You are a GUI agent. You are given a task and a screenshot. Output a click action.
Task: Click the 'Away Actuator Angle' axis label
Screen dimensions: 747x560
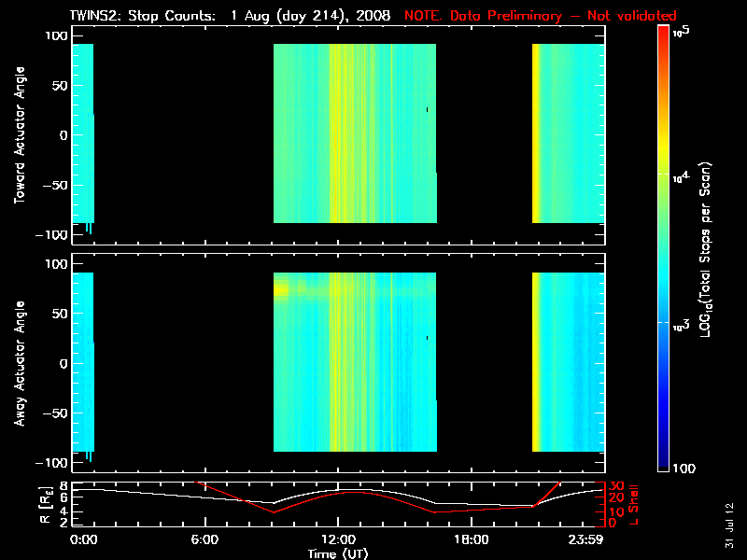click(19, 363)
